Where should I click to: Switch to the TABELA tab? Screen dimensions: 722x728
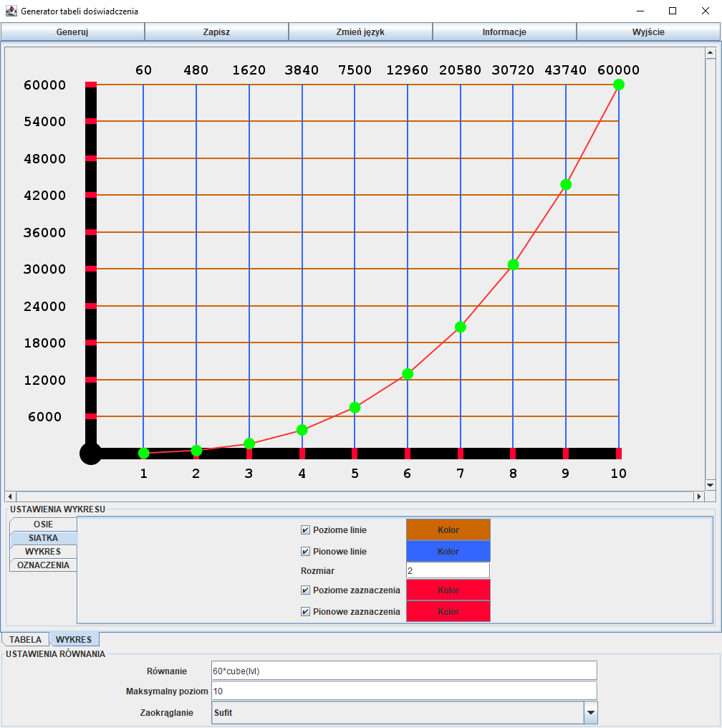click(25, 639)
